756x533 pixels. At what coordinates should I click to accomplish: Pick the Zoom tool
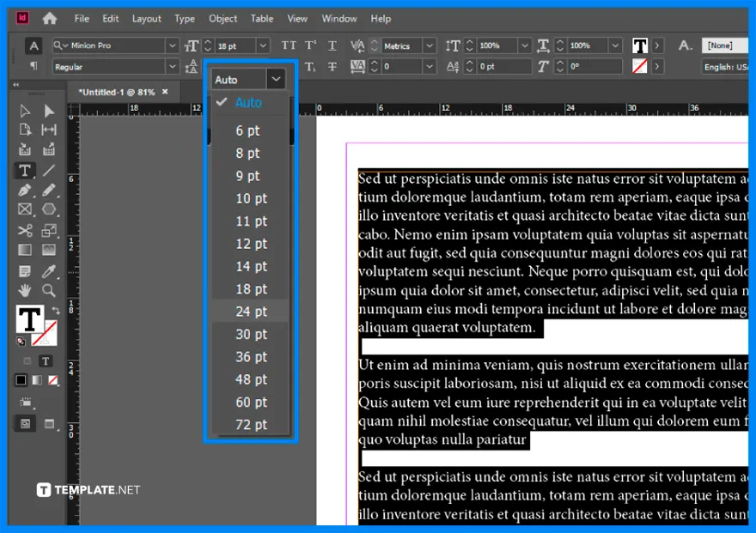(x=49, y=290)
